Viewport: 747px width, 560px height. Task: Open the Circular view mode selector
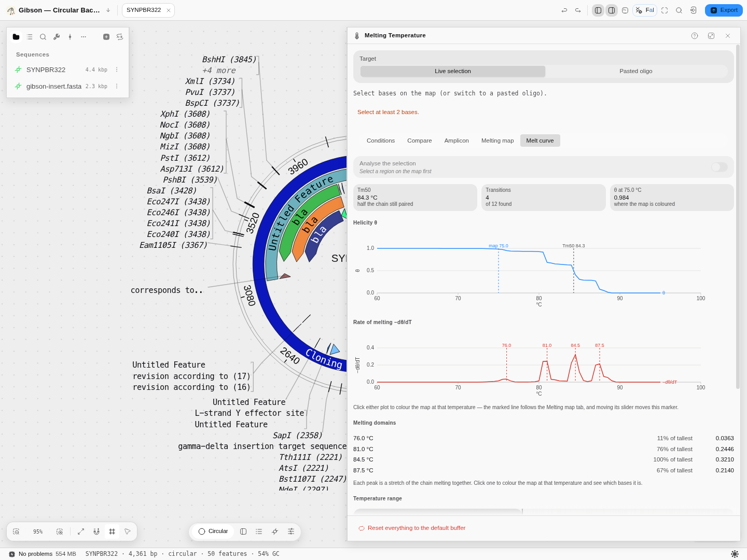(213, 531)
